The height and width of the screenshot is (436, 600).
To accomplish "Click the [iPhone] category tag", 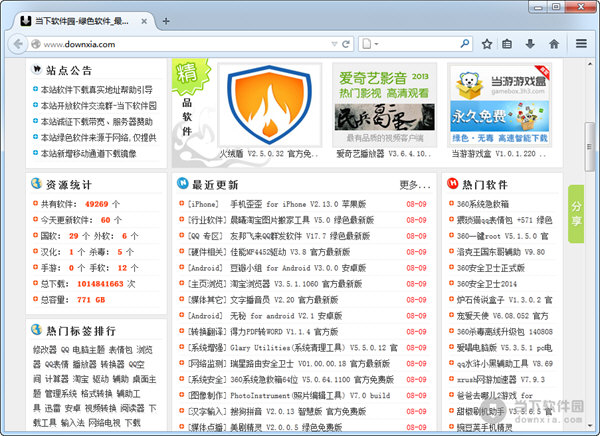I will (203, 204).
